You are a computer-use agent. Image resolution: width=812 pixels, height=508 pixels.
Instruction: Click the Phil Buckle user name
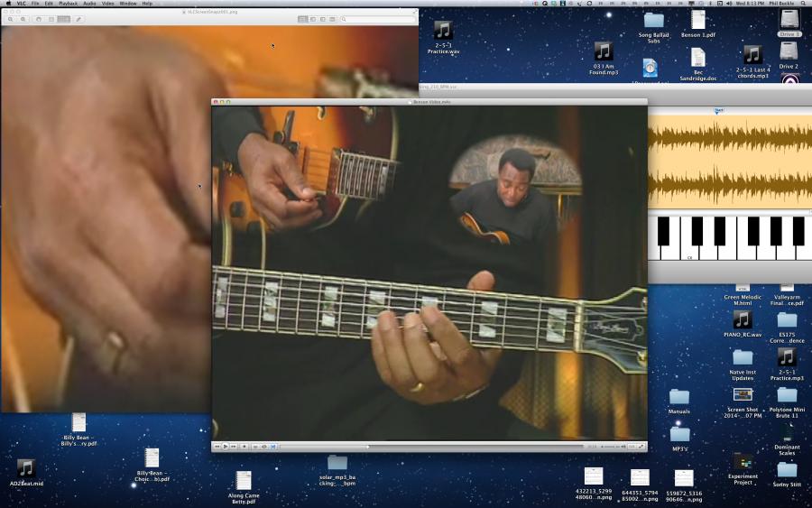[x=781, y=3]
